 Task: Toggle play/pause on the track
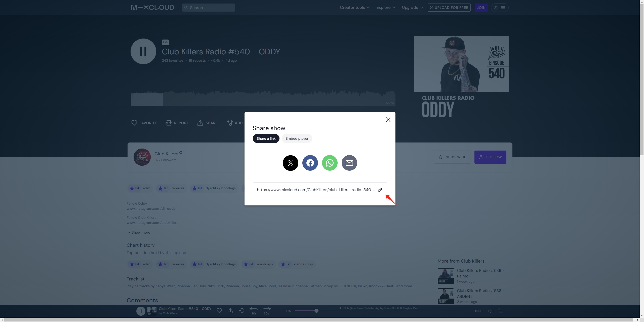click(140, 310)
